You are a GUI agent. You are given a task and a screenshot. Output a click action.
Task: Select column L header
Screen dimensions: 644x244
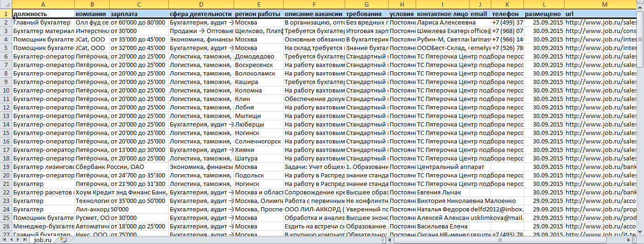544,4
